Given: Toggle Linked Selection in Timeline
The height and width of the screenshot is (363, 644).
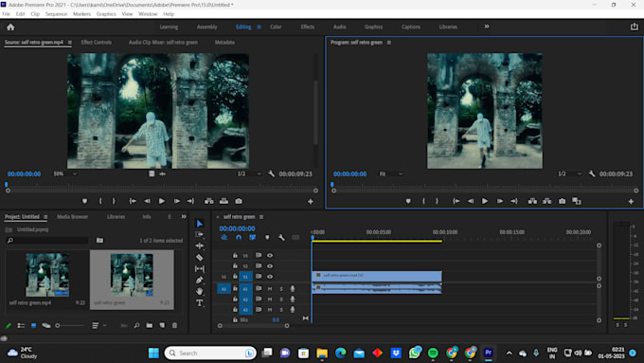Looking at the screenshot, I should [x=252, y=238].
